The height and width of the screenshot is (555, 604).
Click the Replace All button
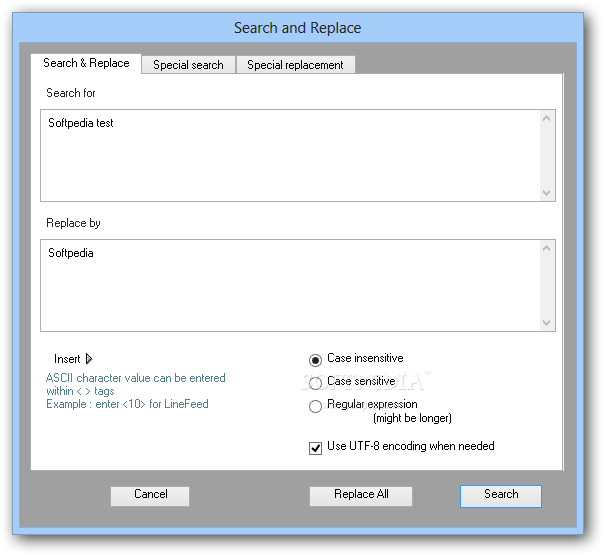(361, 495)
